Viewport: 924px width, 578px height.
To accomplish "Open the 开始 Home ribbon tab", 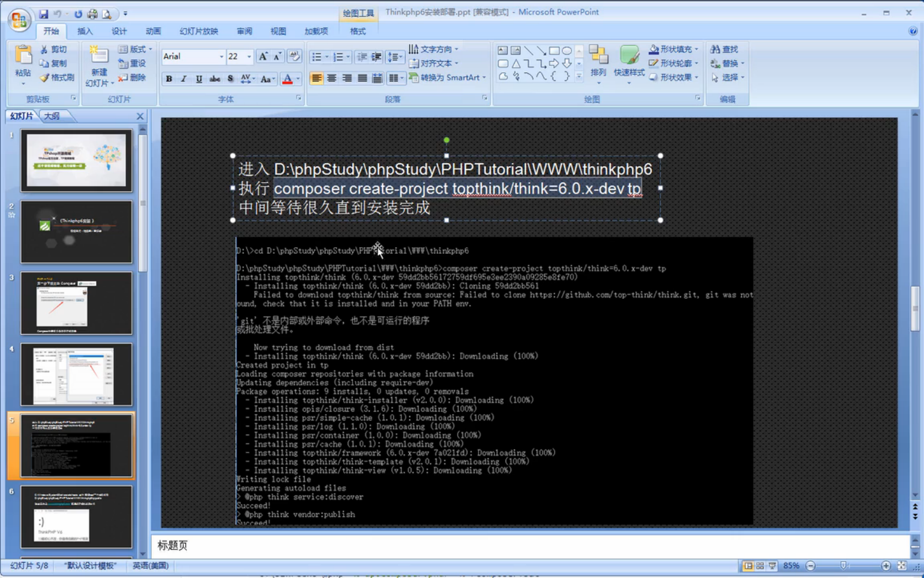I will tap(51, 31).
